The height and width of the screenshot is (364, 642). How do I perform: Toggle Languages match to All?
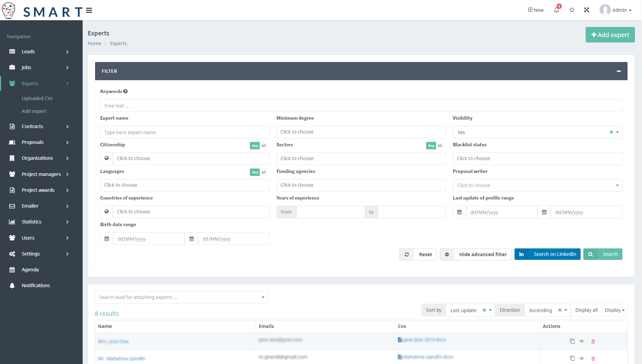tap(264, 172)
